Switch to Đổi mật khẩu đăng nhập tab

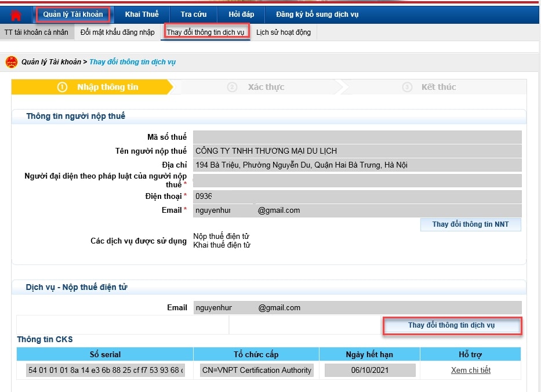point(117,32)
